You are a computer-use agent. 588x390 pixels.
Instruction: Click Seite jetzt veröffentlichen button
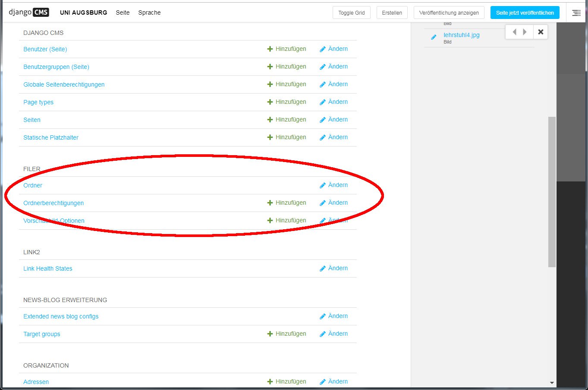click(x=525, y=12)
